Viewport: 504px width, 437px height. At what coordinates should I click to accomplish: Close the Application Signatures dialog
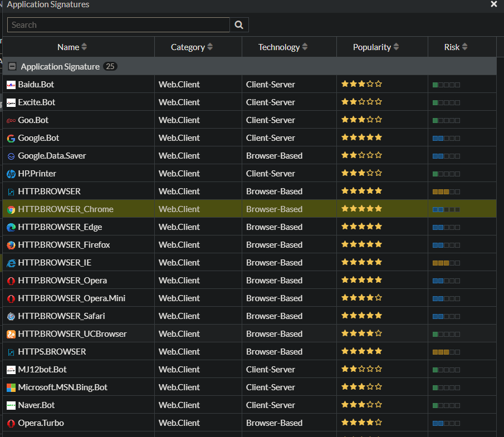click(x=493, y=4)
